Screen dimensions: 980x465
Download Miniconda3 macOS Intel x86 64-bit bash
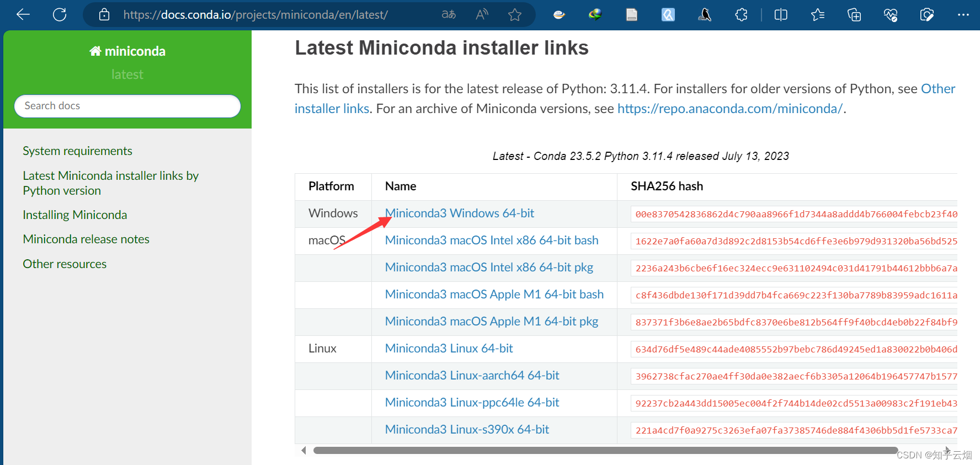(x=492, y=240)
